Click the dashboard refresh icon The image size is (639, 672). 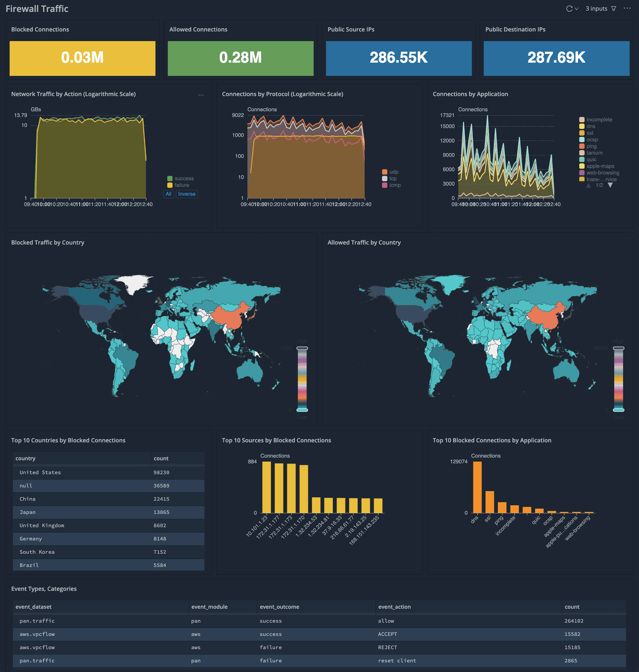(569, 9)
